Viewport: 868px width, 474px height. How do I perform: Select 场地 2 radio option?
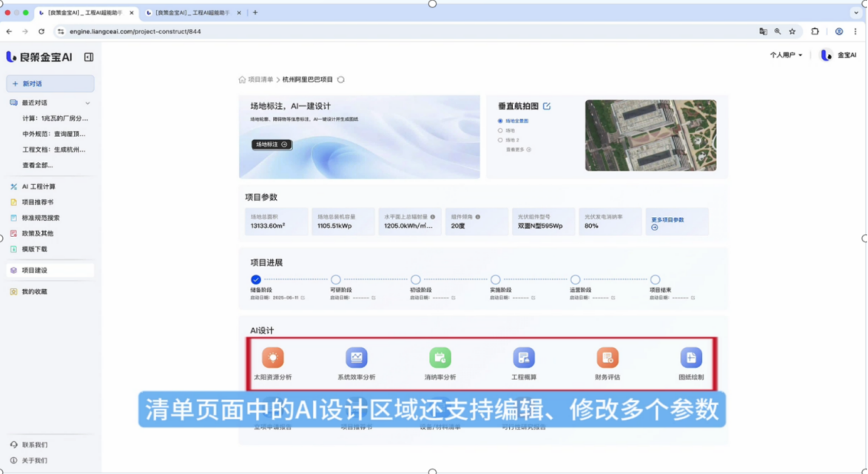coord(500,140)
